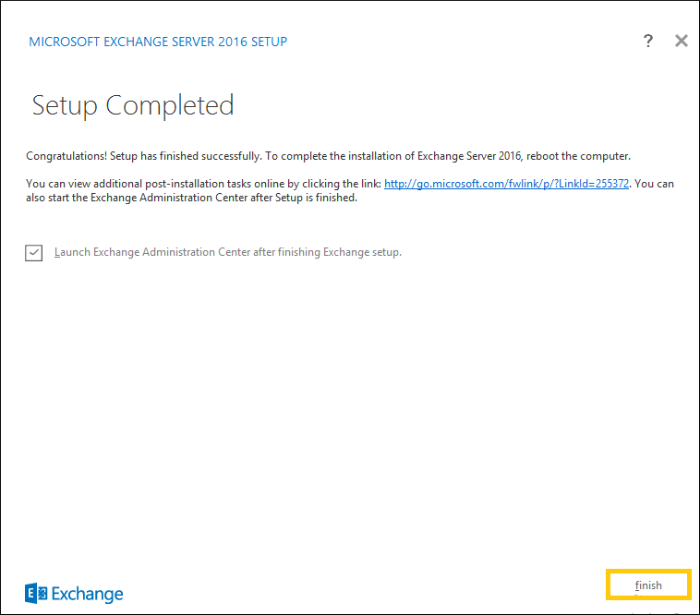The width and height of the screenshot is (700, 615).
Task: Click the Exchange wordmark beside the logo
Action: pyautogui.click(x=87, y=594)
